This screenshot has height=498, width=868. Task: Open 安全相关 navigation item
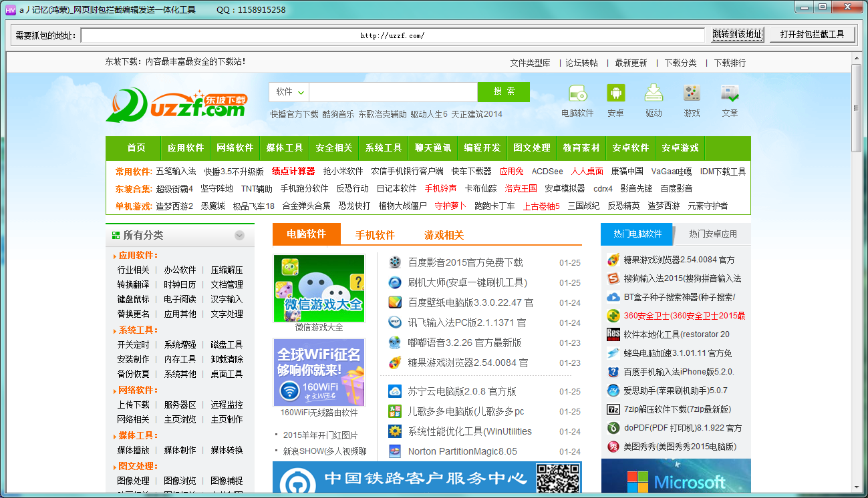click(x=334, y=148)
